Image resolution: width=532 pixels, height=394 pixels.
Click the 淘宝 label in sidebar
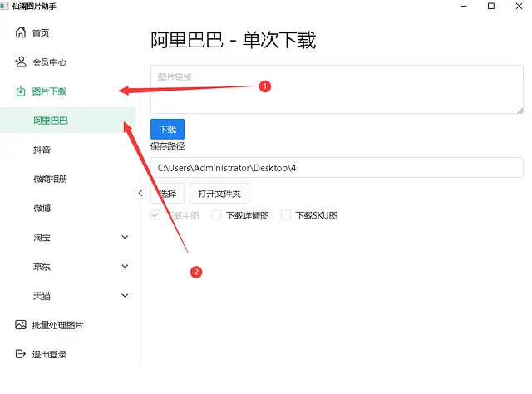pyautogui.click(x=42, y=238)
